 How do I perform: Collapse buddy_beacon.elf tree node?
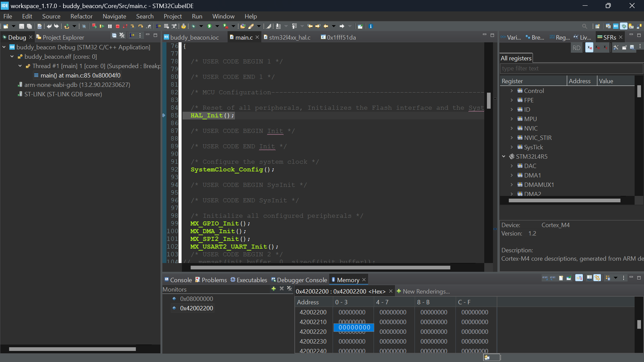12,57
